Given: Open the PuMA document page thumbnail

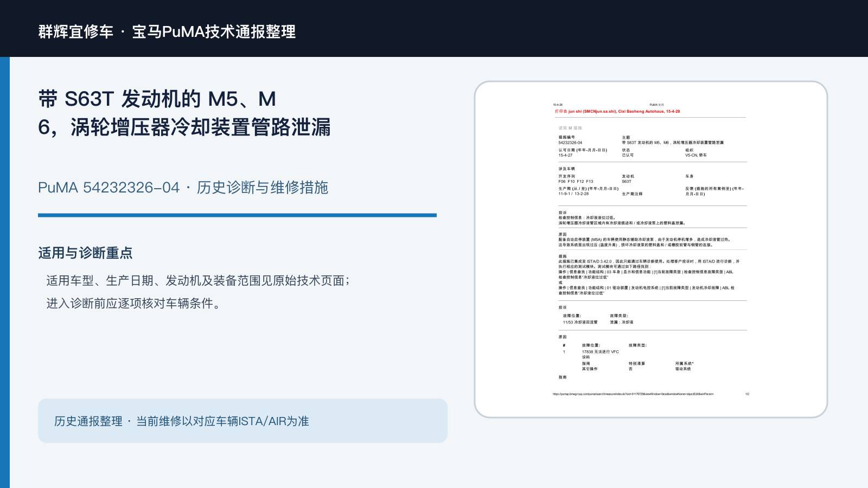Looking at the screenshot, I should coord(651,249).
